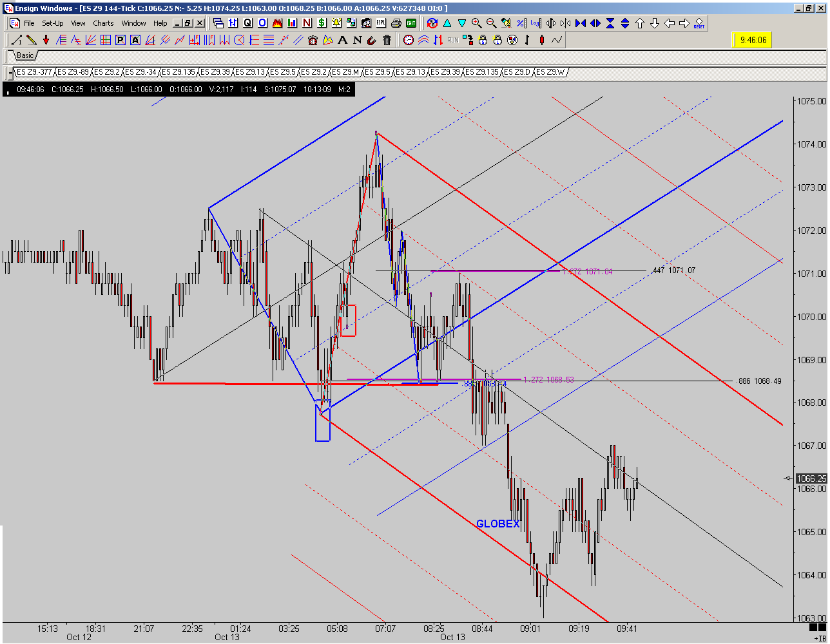
Task: Open the bell alerts icon
Action: point(336,23)
